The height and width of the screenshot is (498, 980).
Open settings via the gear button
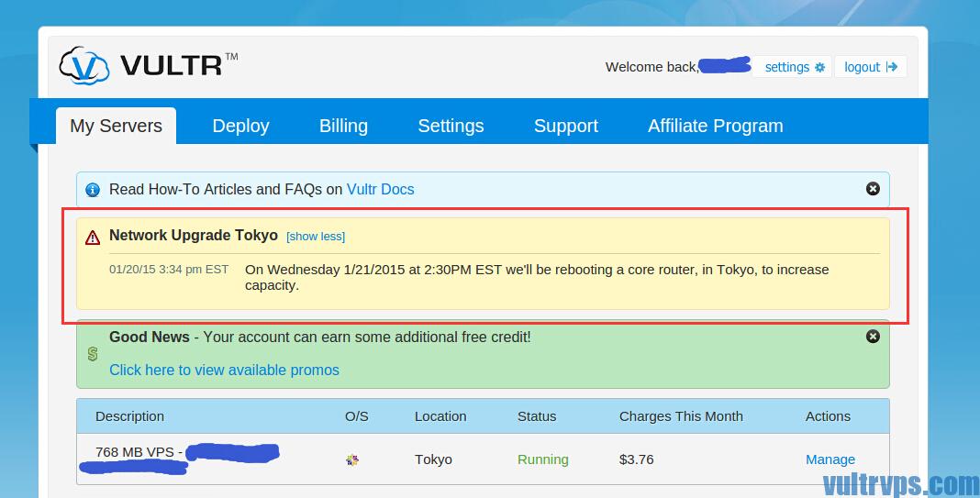click(794, 67)
